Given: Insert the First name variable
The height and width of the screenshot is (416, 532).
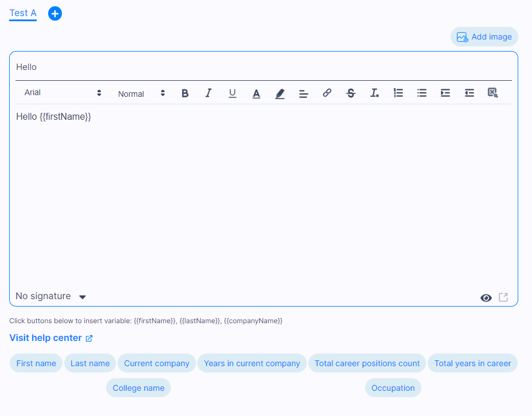Looking at the screenshot, I should click(x=36, y=363).
